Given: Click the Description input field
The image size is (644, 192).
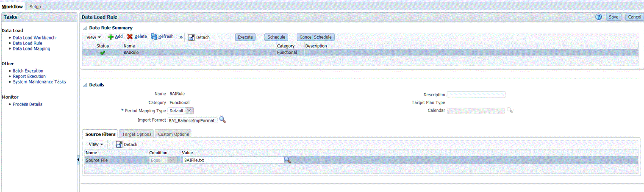Looking at the screenshot, I should click(x=476, y=95).
